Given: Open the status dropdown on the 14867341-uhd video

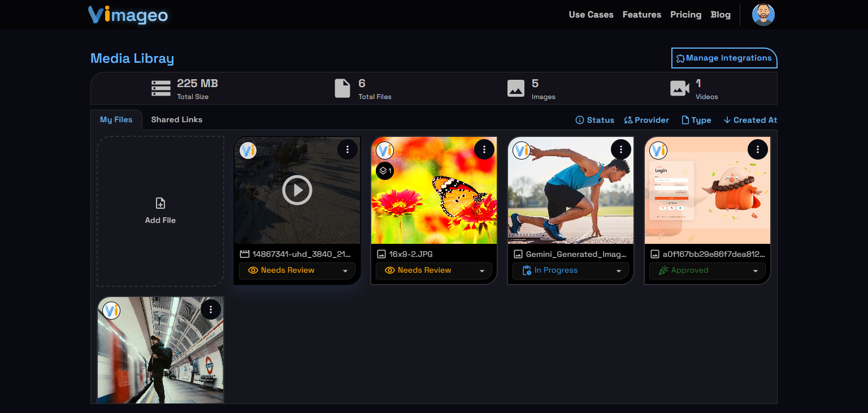Looking at the screenshot, I should click(x=297, y=270).
